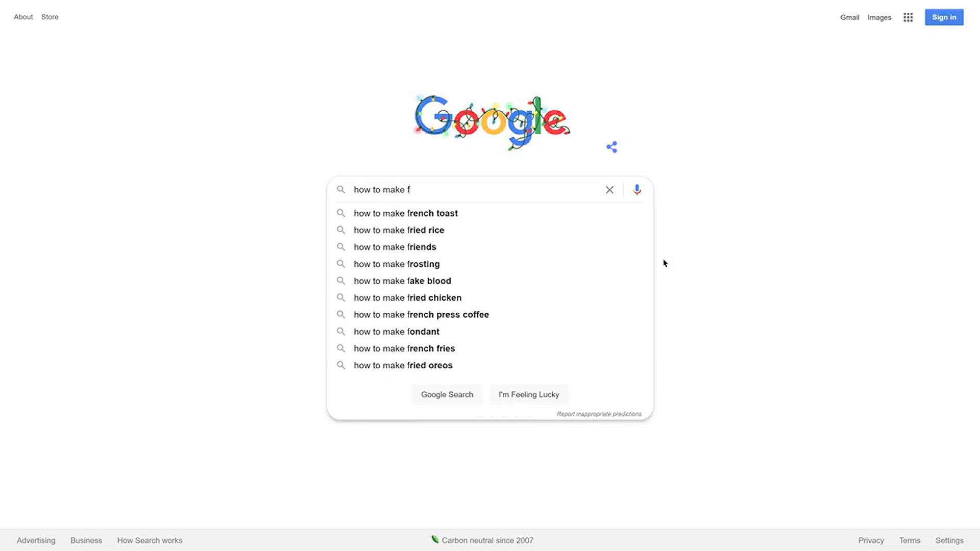Click Privacy link in footer

pos(871,540)
